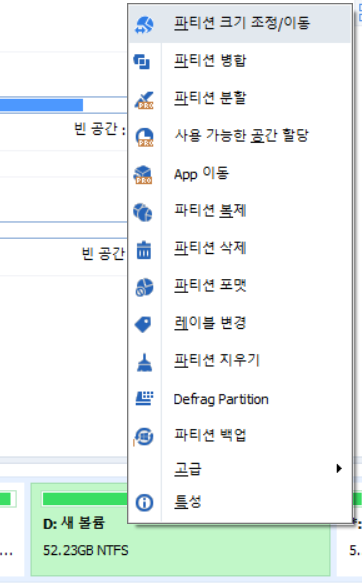Select Defrag Partition text entry

coord(221,399)
